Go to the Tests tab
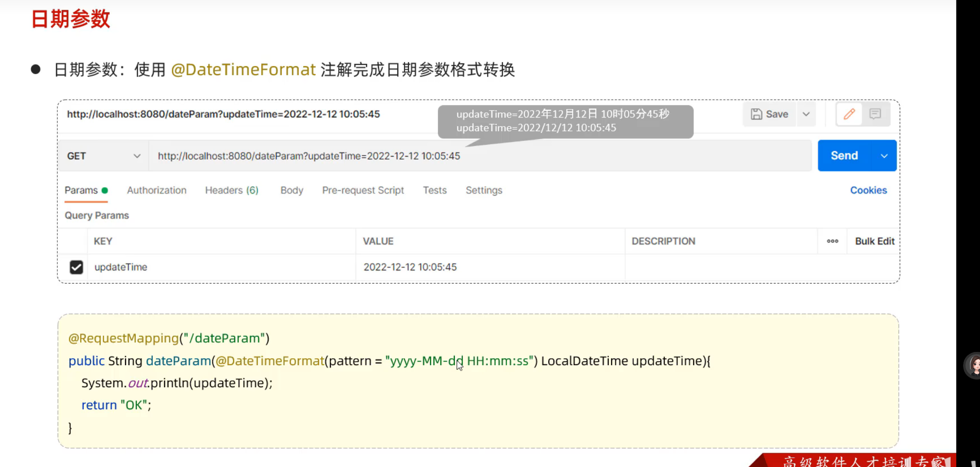This screenshot has width=980, height=467. coord(434,190)
